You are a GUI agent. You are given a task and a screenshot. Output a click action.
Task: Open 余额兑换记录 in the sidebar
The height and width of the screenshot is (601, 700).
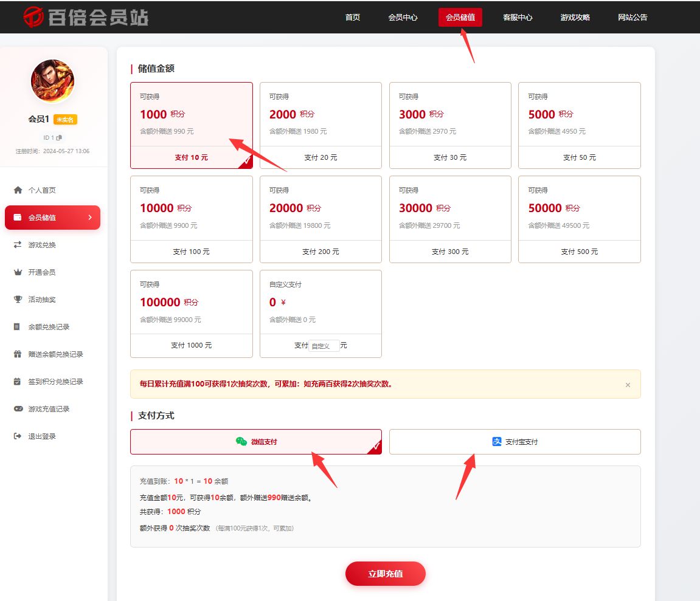tap(49, 327)
